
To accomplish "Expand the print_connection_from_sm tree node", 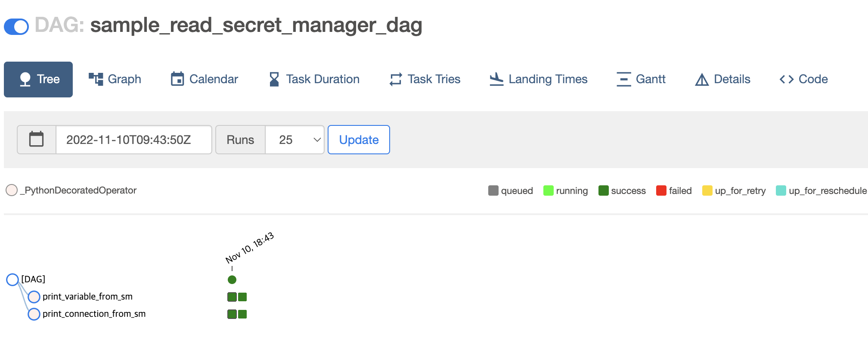I will click(x=34, y=314).
